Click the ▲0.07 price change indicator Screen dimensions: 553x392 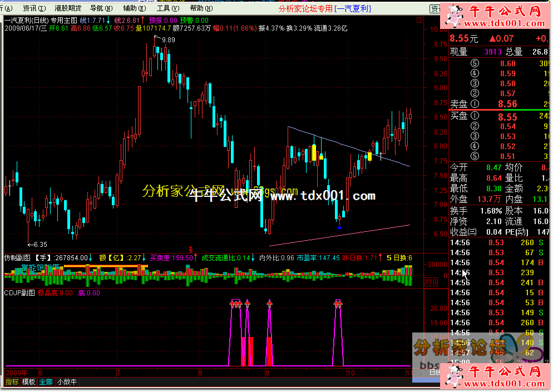tap(501, 38)
